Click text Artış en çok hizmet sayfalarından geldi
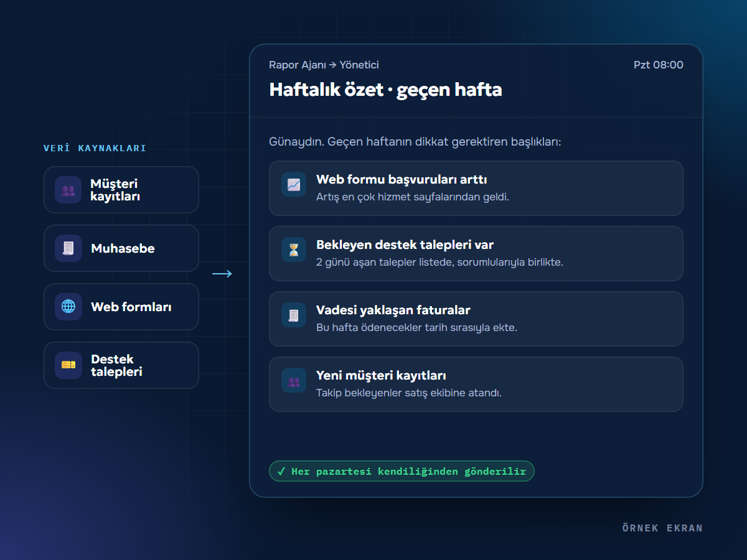This screenshot has width=747, height=560. click(x=413, y=197)
